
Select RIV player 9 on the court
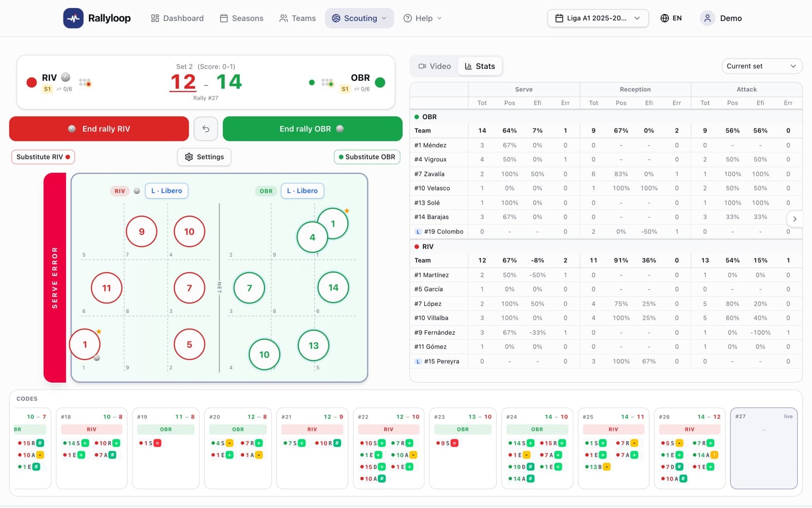click(x=142, y=232)
